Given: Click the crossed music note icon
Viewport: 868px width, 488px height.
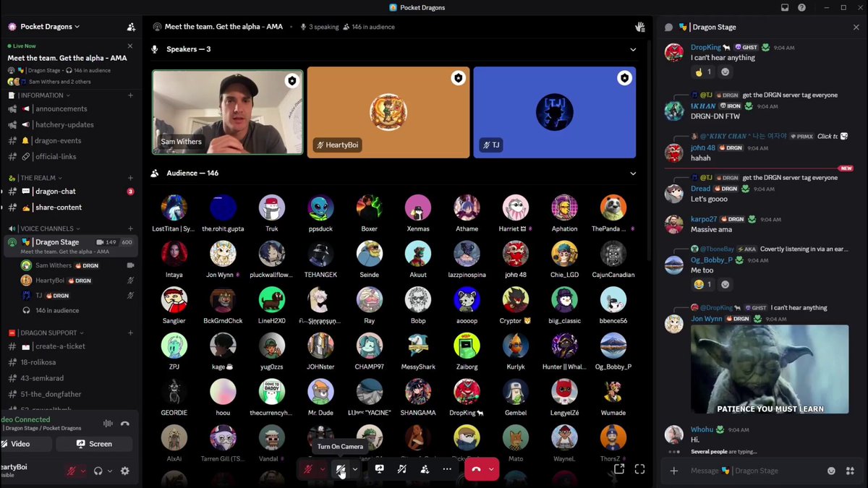Looking at the screenshot, I should coord(401,469).
